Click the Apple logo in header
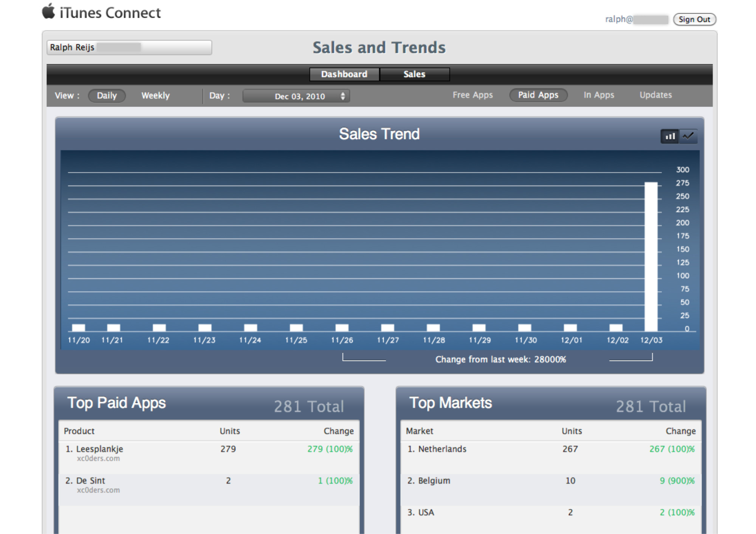 click(48, 11)
